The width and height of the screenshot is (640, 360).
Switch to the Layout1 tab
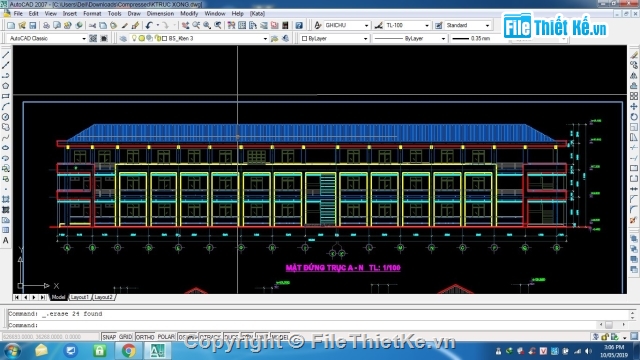79,297
